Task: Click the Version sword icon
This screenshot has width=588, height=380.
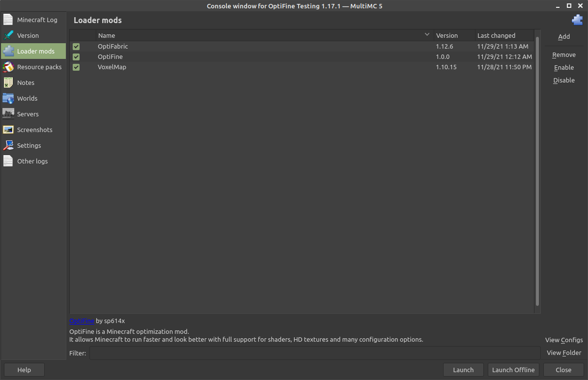Action: (x=8, y=35)
